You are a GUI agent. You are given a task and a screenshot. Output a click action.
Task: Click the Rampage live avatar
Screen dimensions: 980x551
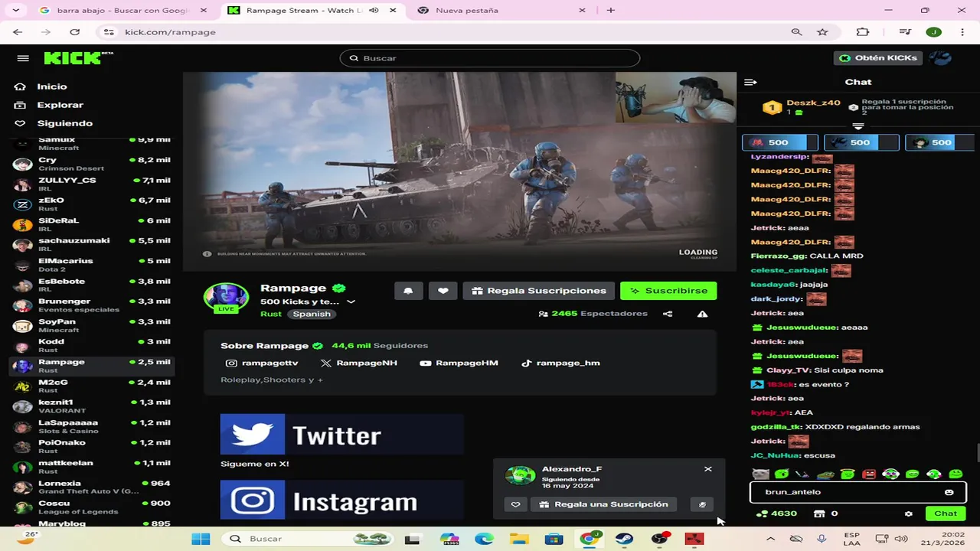pos(226,298)
